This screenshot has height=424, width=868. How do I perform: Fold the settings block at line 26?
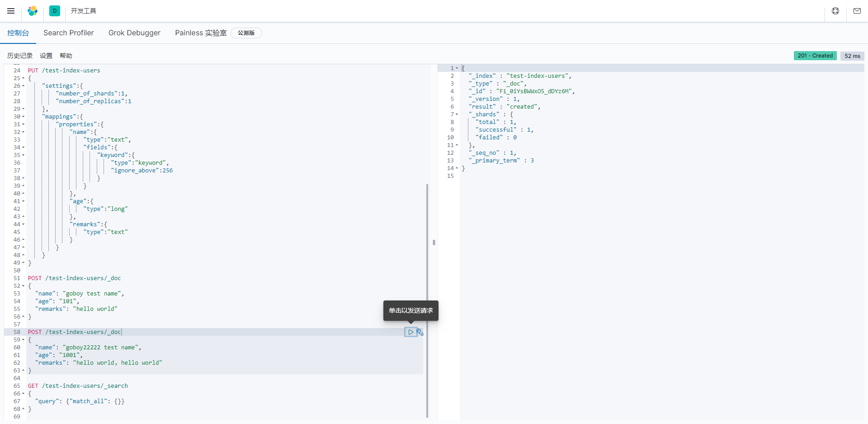point(24,86)
